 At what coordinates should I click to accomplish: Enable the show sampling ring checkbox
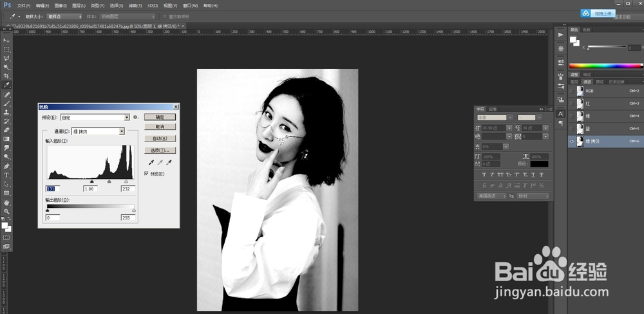click(165, 17)
